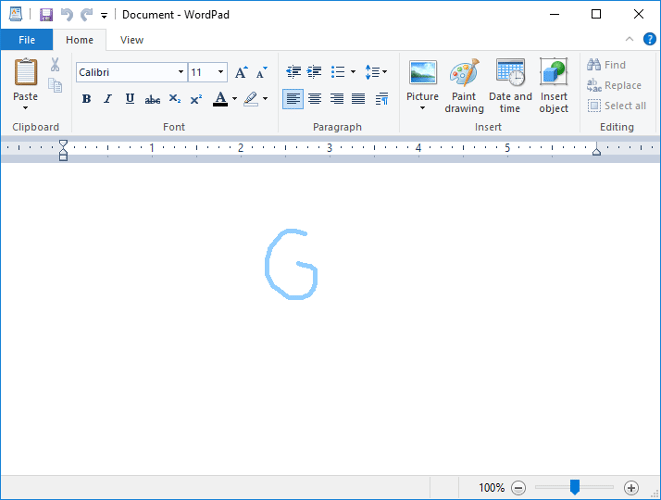This screenshot has height=500, width=661.
Task: Undo the last action
Action: (x=67, y=15)
